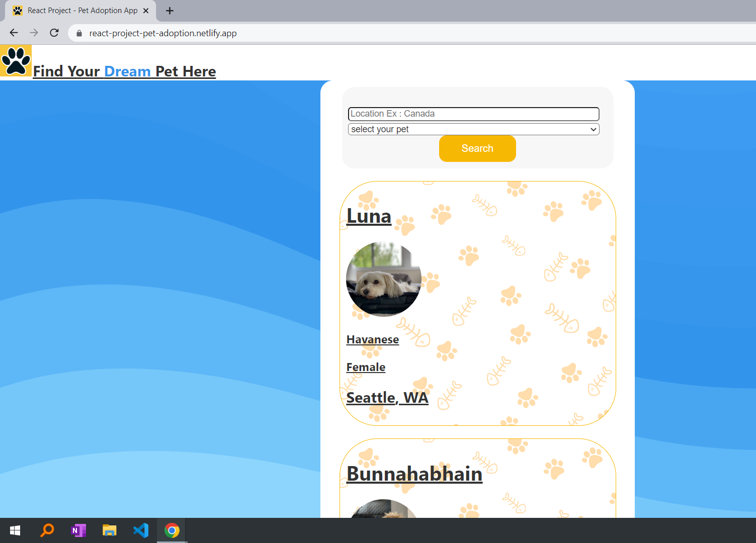Open the Windows Start menu
Viewport: 756px width, 543px height.
[15, 530]
